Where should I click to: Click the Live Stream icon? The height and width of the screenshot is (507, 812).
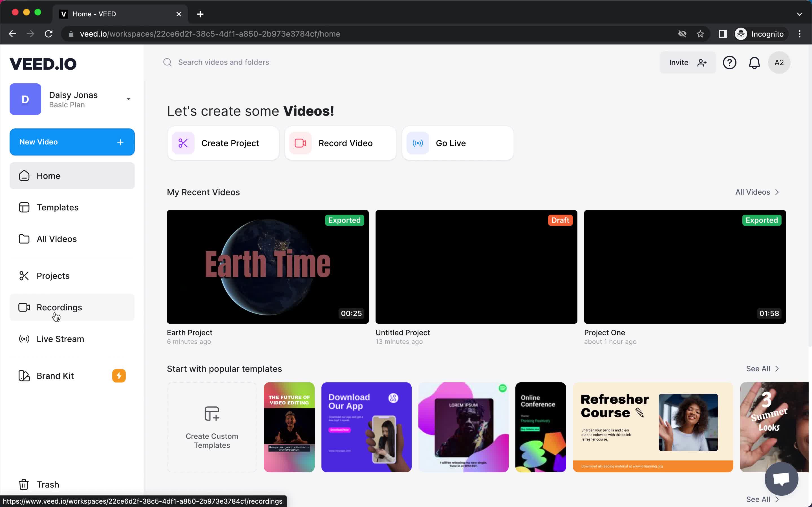pos(23,339)
